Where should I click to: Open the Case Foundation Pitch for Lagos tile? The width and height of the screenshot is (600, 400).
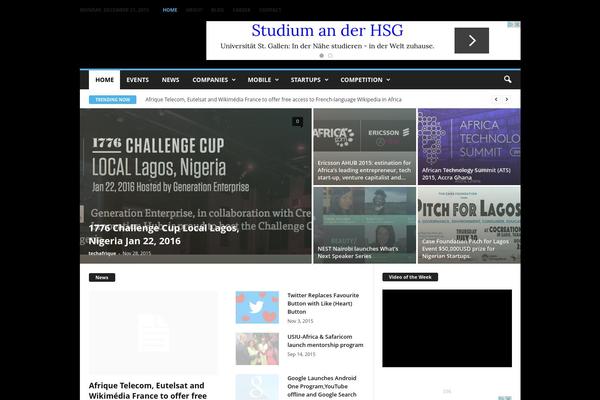click(469, 225)
